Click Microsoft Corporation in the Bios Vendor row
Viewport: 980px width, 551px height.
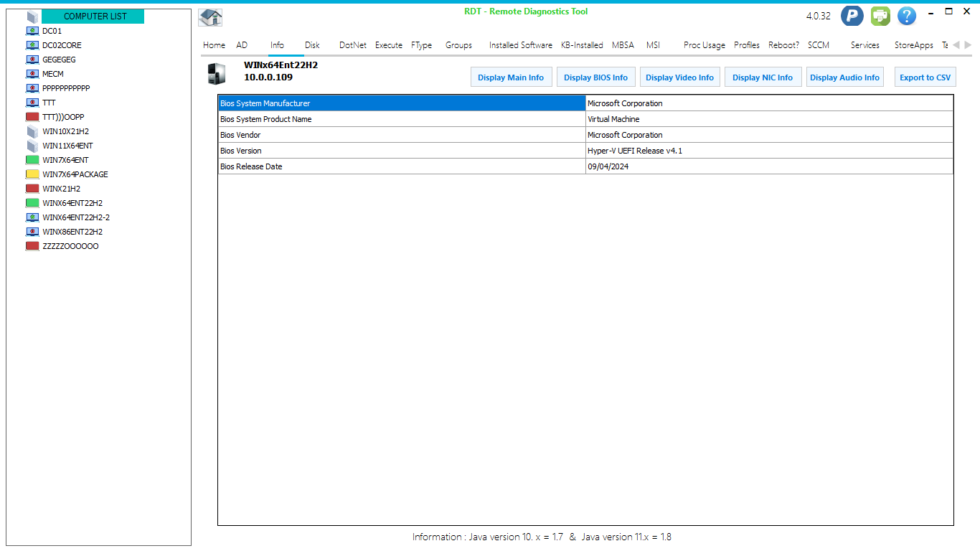click(x=769, y=135)
